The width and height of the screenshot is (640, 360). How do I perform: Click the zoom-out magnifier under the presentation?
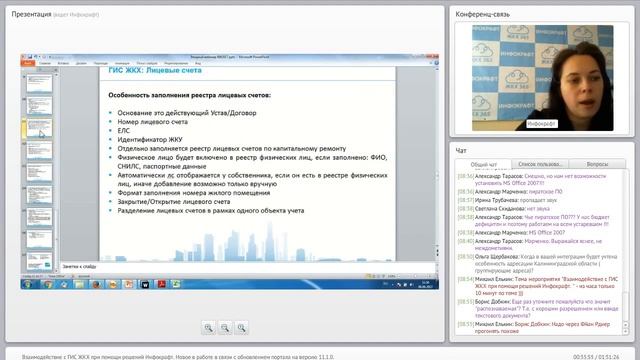pyautogui.click(x=225, y=327)
